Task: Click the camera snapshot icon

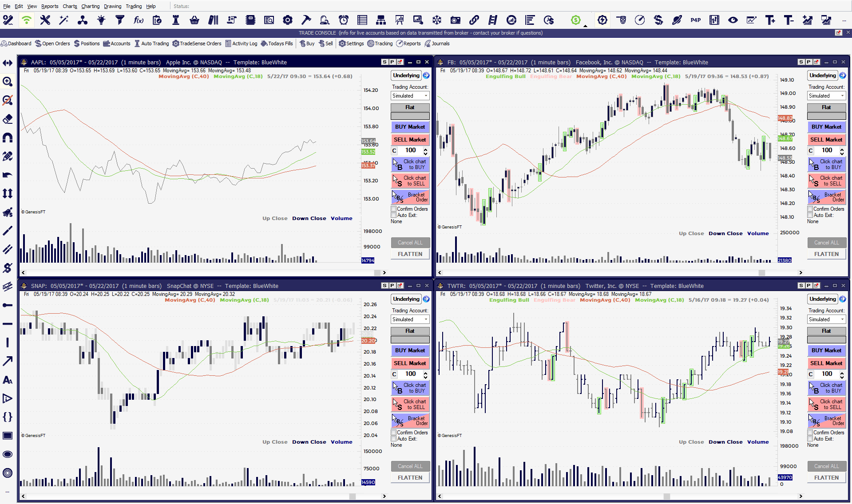Action: coord(455,20)
